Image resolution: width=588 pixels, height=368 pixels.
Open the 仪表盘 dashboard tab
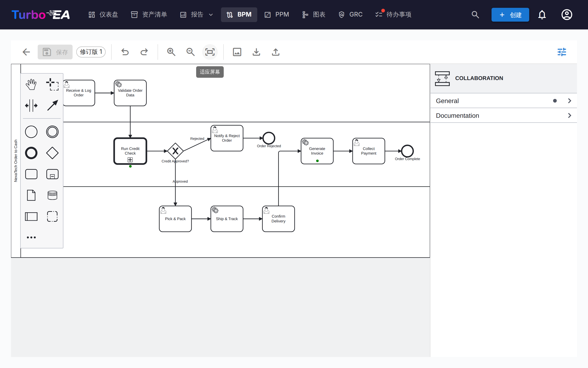103,14
